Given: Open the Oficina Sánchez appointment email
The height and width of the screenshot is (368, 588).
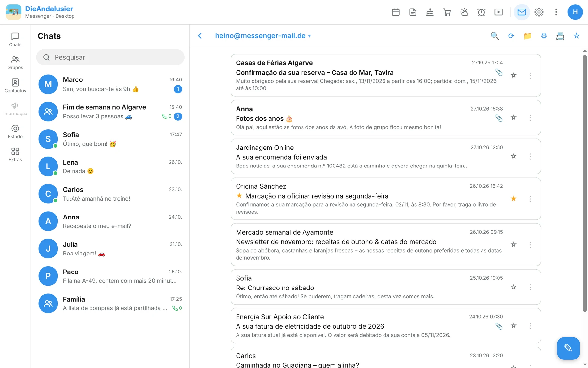Looking at the screenshot, I should coord(385,199).
